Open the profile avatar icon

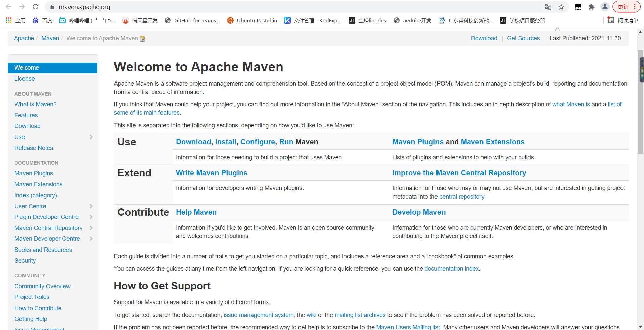605,7
